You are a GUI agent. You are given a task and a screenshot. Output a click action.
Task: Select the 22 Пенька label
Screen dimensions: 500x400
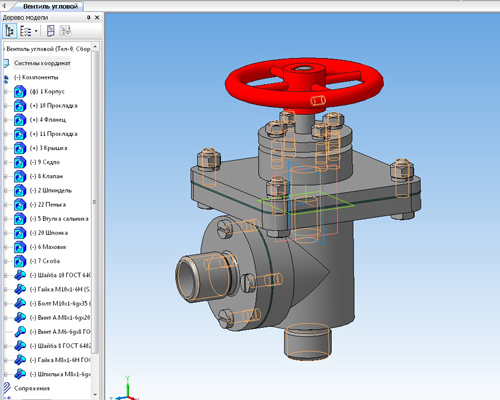coord(48,205)
